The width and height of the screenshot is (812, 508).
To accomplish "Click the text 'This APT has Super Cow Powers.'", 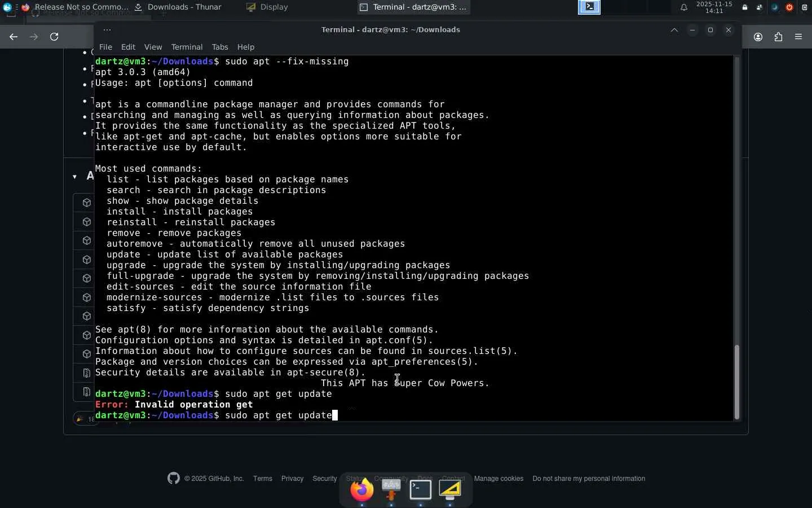I will [405, 383].
